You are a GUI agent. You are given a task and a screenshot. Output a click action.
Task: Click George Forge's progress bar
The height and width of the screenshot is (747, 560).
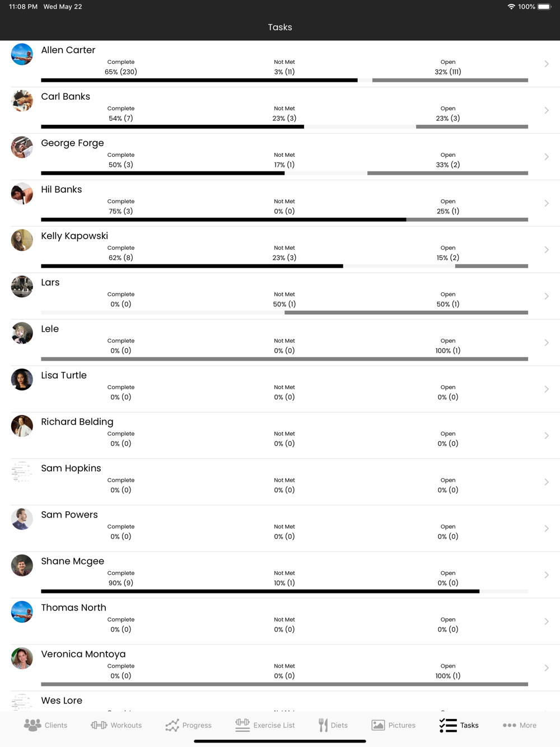click(284, 173)
